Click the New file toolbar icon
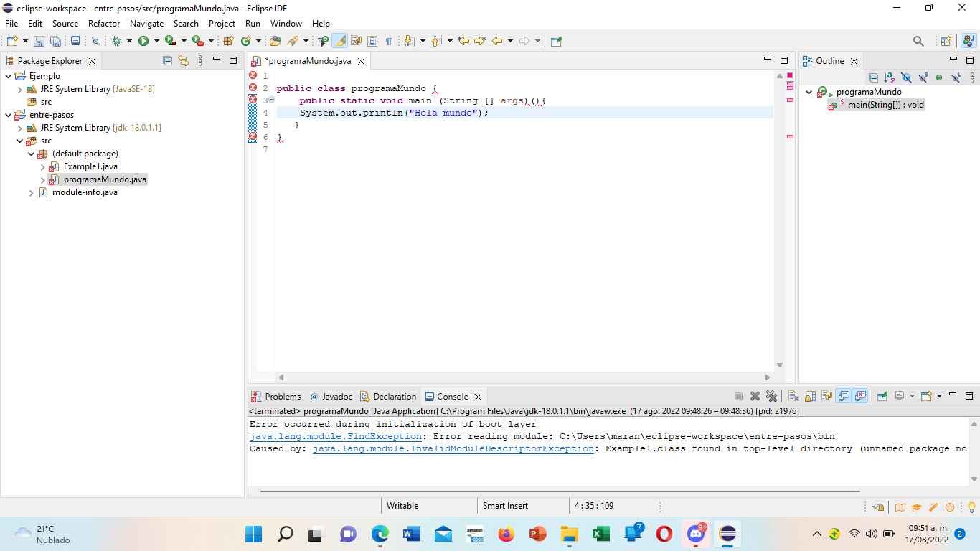The width and height of the screenshot is (980, 551). (12, 41)
